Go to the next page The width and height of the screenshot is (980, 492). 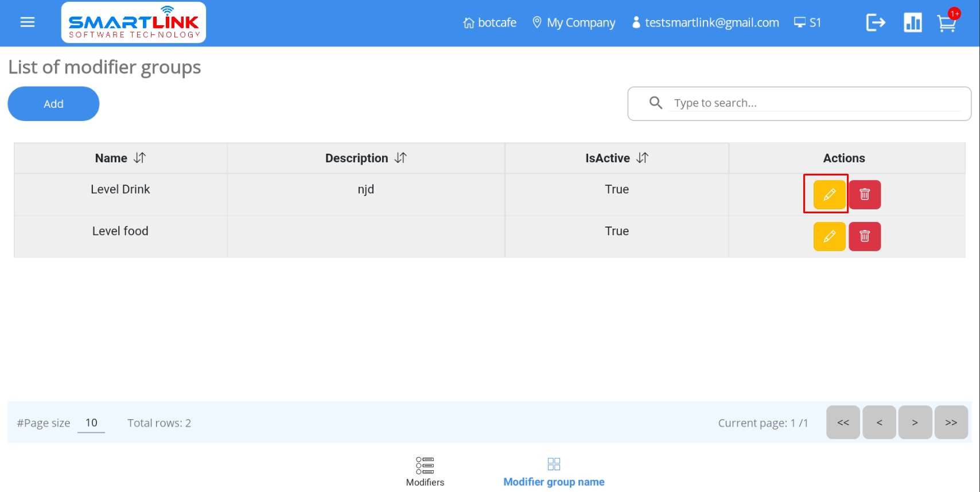(x=915, y=423)
